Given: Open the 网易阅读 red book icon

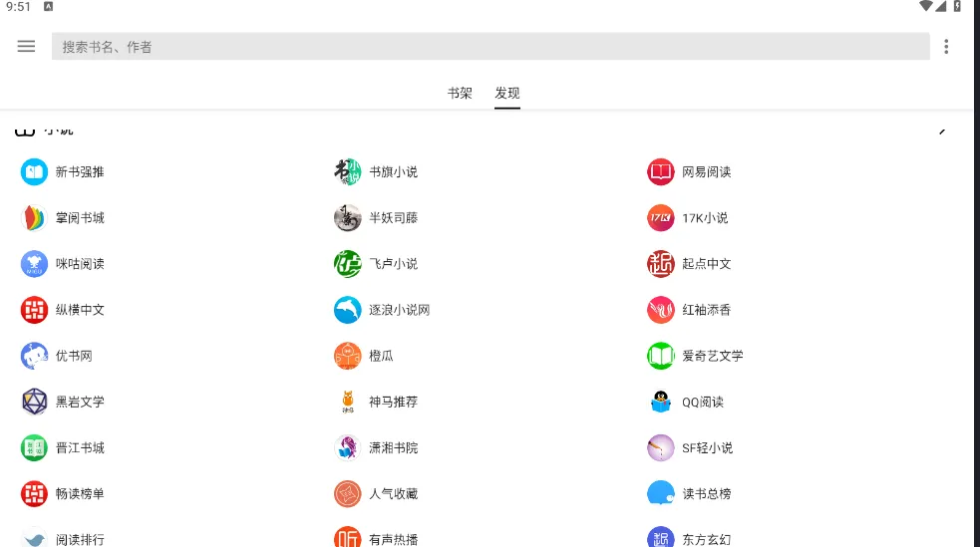Looking at the screenshot, I should (x=661, y=171).
